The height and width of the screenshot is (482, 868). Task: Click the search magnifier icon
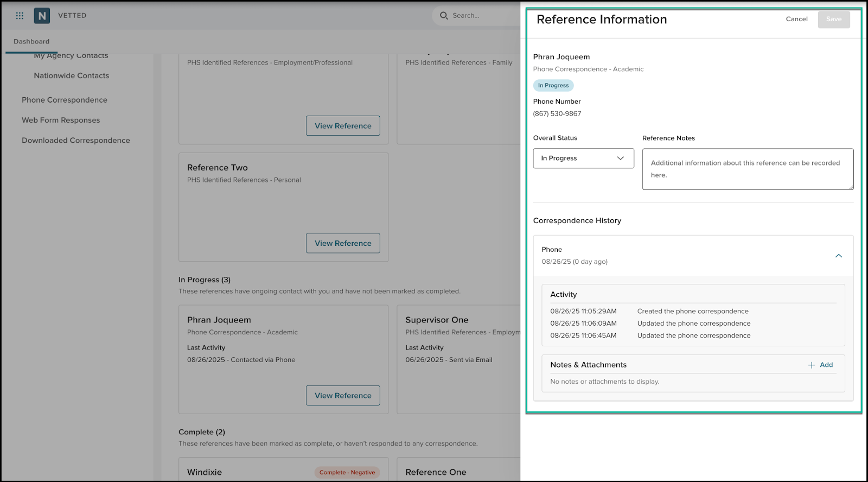(444, 16)
